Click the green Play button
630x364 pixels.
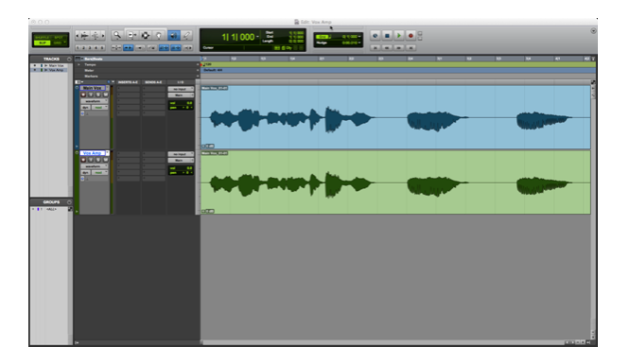click(x=399, y=35)
